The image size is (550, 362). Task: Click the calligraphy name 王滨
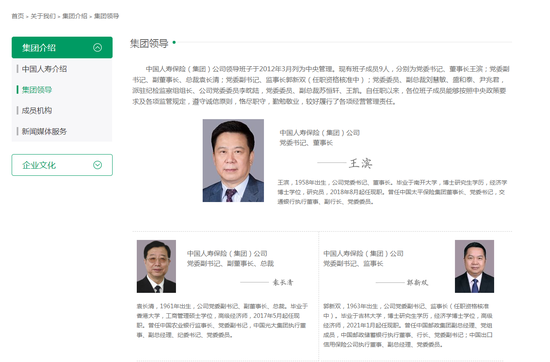(360, 163)
